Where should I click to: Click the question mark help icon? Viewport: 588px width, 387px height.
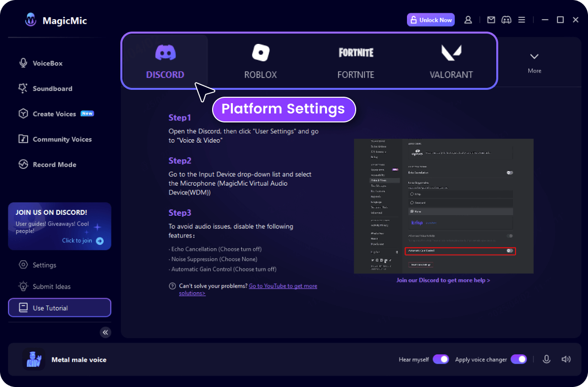pos(172,286)
